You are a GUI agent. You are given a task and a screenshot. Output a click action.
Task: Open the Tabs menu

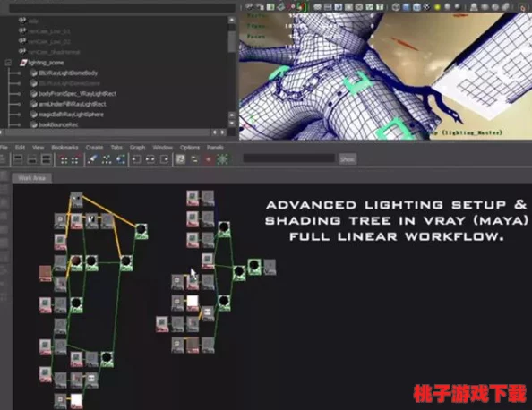[116, 148]
